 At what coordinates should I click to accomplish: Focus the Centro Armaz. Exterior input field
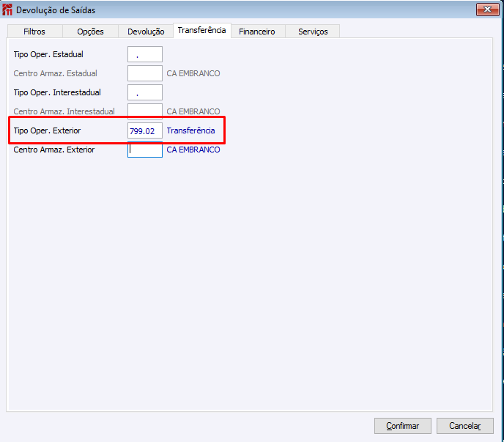(x=145, y=150)
